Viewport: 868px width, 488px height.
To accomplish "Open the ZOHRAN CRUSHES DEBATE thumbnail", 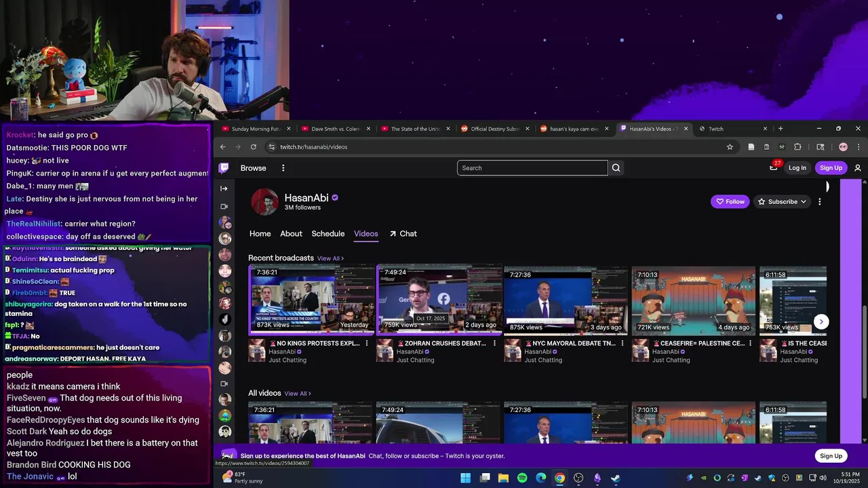I will pos(439,300).
